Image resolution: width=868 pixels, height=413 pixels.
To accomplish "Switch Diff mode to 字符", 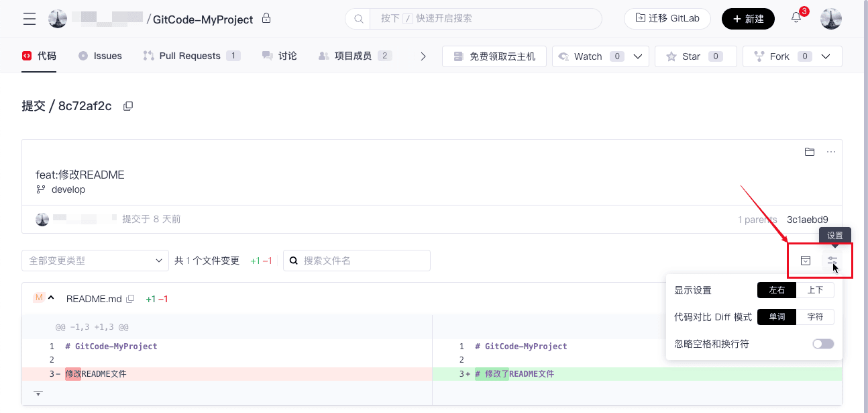I will (x=815, y=317).
